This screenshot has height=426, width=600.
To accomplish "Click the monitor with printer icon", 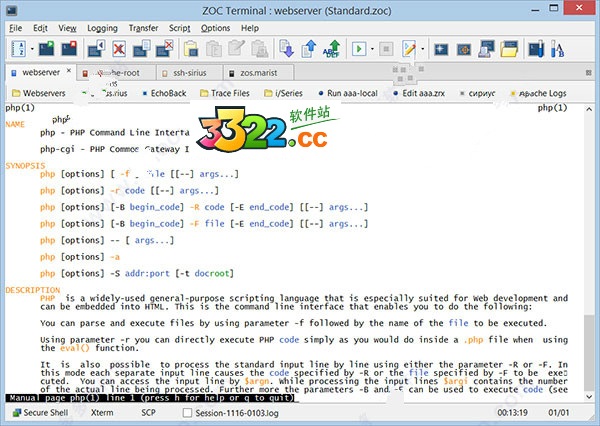I will point(486,49).
